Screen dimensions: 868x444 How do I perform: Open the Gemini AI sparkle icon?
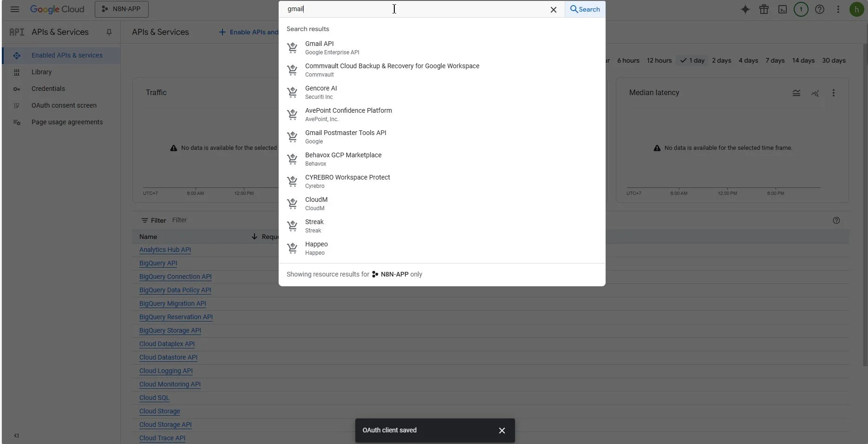pos(745,9)
